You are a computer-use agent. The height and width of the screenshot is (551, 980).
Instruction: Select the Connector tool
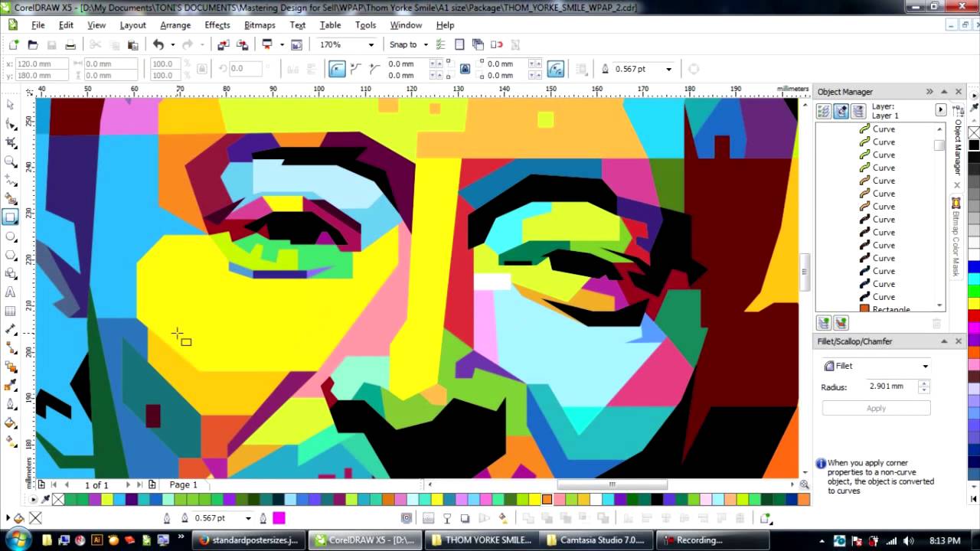click(11, 348)
